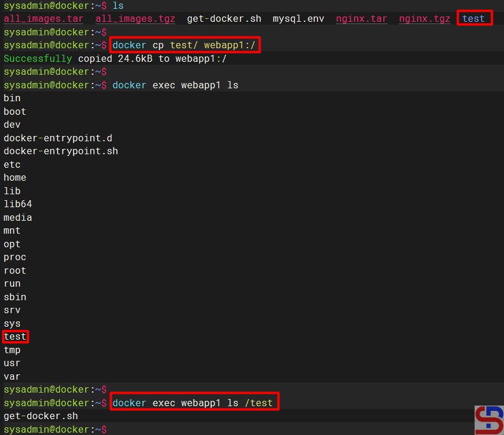Select get-docker.sh in the top ls output

point(224,19)
